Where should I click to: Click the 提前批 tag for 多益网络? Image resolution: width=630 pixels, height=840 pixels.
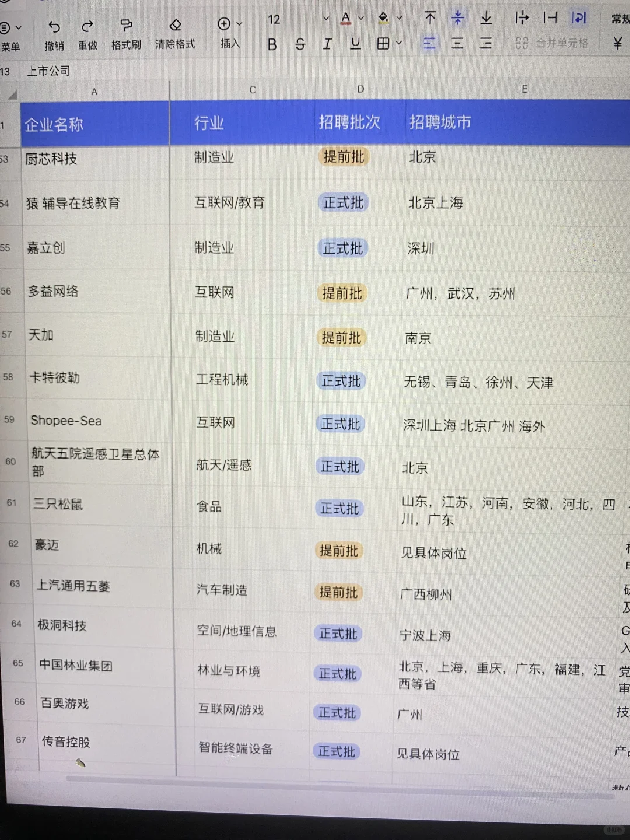[x=342, y=293]
